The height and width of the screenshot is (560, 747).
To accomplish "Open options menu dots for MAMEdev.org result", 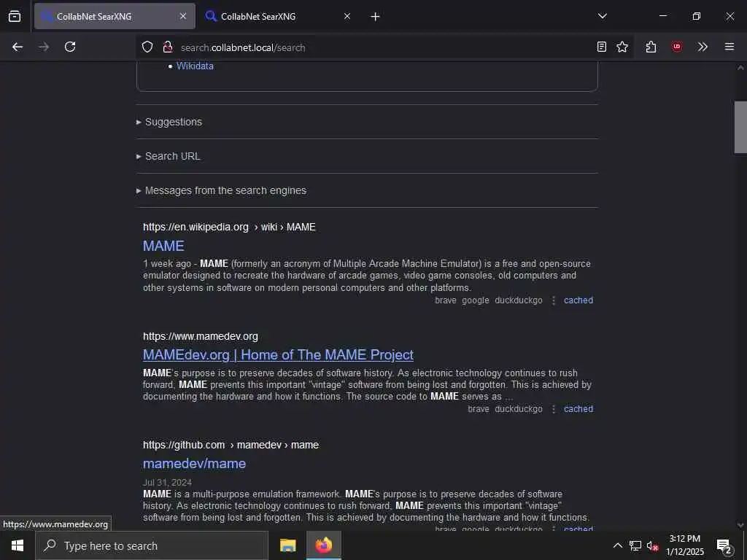I will pyautogui.click(x=554, y=409).
